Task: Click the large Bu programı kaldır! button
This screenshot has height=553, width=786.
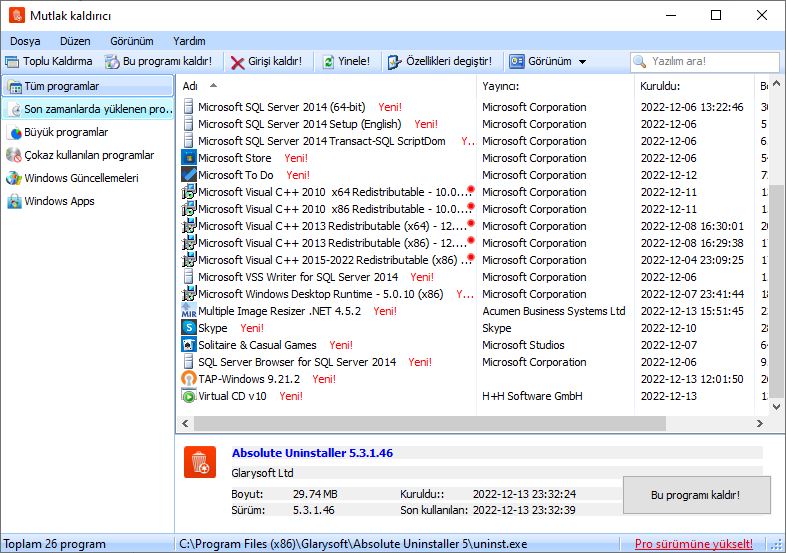Action: pos(696,495)
